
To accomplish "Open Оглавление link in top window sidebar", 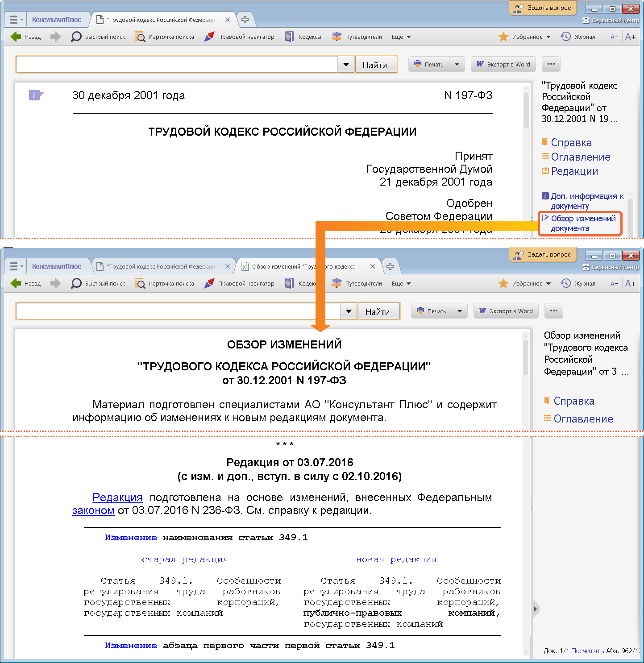I will coord(580,157).
